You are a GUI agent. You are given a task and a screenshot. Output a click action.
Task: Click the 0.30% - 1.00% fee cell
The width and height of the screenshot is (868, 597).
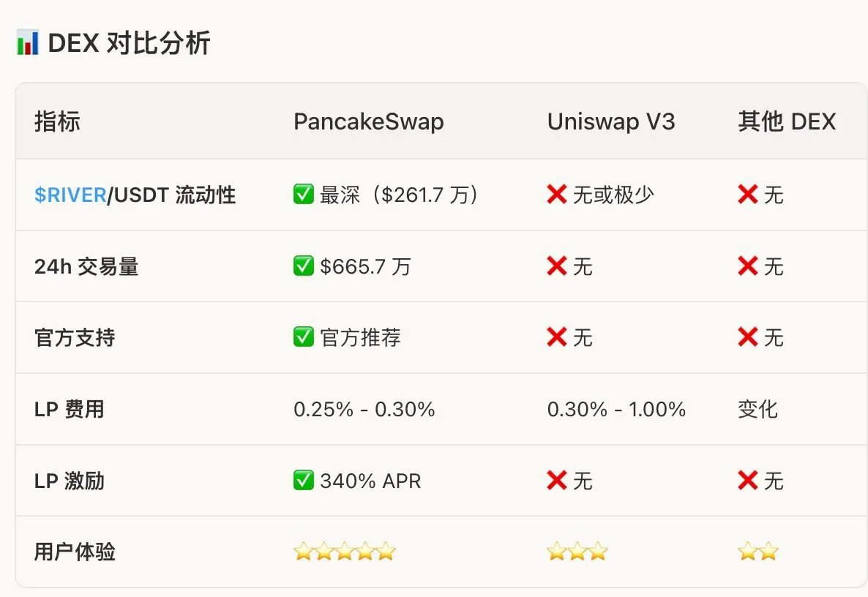click(x=616, y=409)
